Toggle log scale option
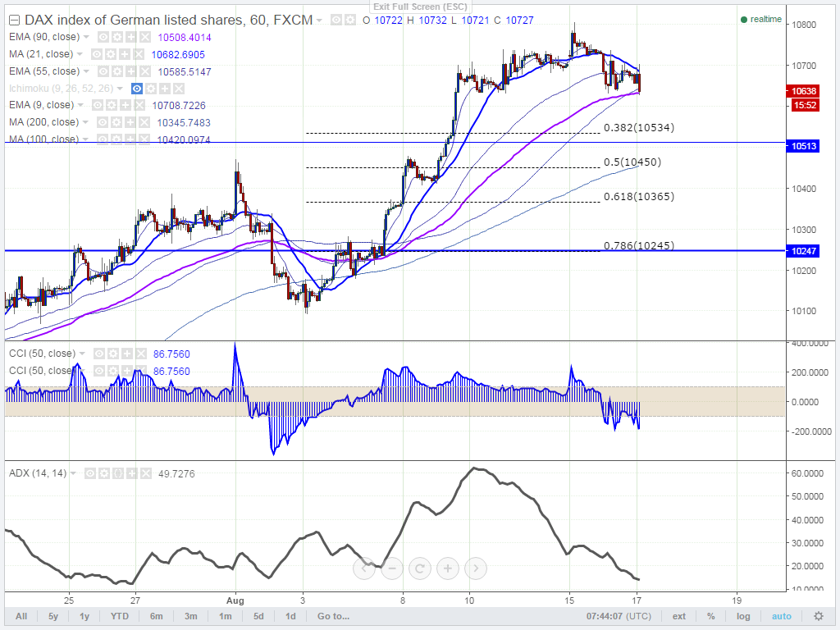The height and width of the screenshot is (630, 840). coord(743,616)
